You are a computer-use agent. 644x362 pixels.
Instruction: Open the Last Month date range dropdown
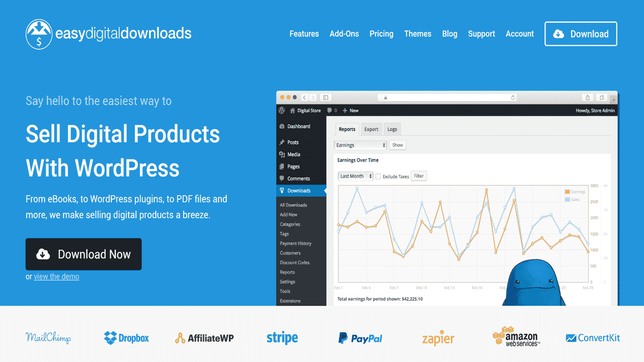click(x=356, y=176)
